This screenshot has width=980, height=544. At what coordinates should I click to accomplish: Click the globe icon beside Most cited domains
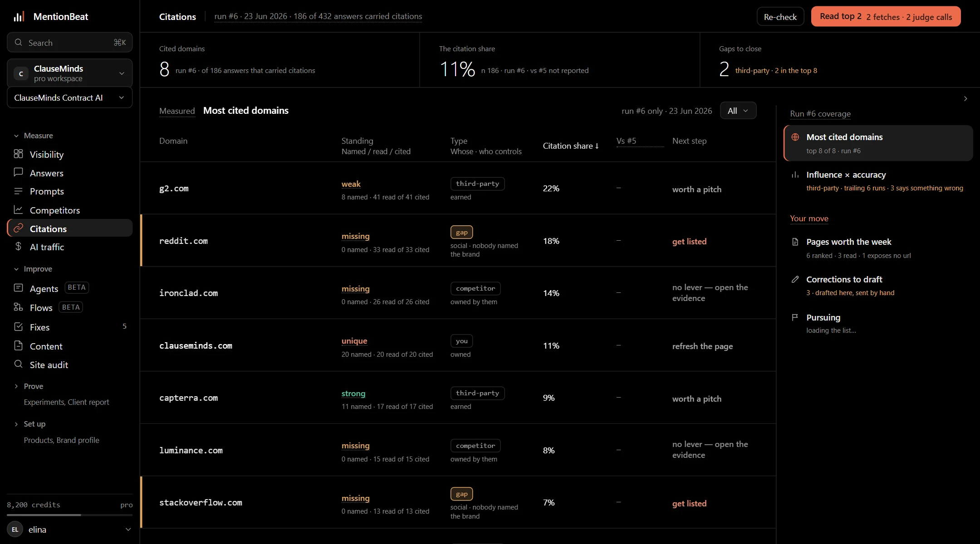(x=795, y=137)
